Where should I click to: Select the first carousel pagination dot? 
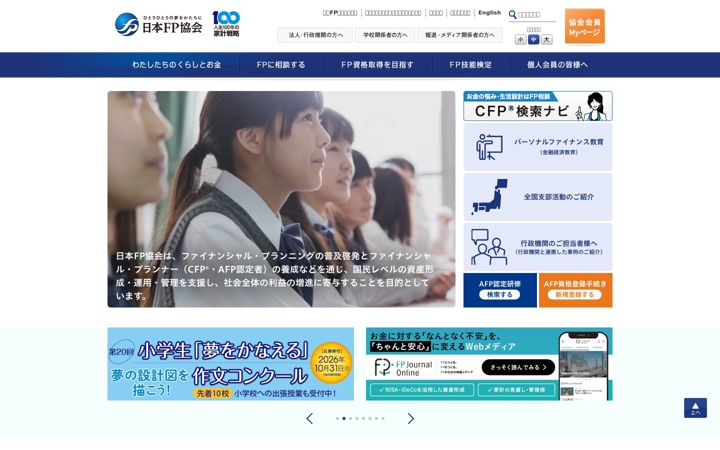338,418
